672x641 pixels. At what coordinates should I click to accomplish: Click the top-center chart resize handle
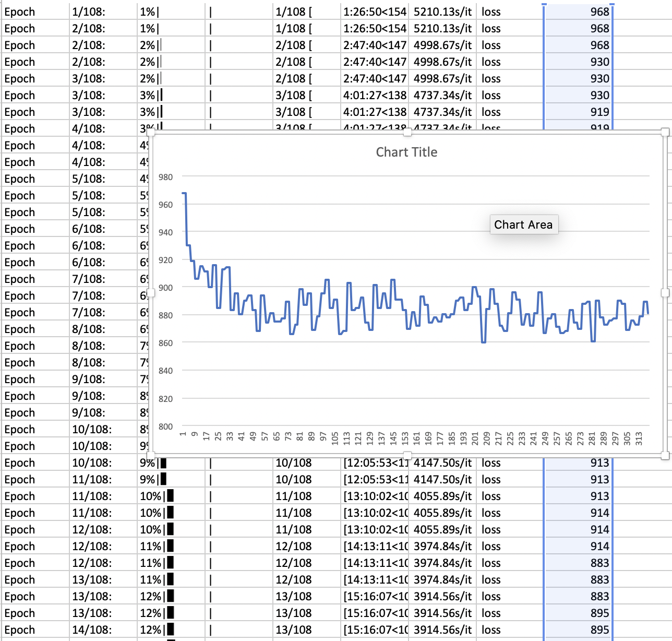coord(407,133)
